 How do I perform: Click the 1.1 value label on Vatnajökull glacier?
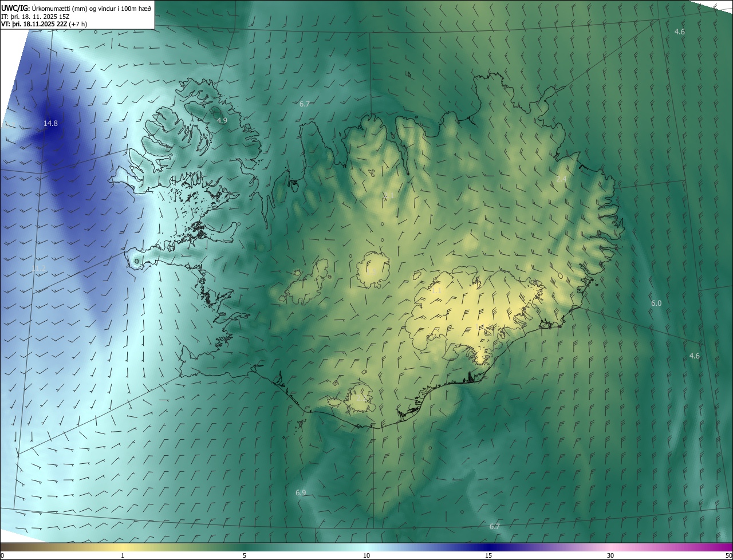point(436,290)
